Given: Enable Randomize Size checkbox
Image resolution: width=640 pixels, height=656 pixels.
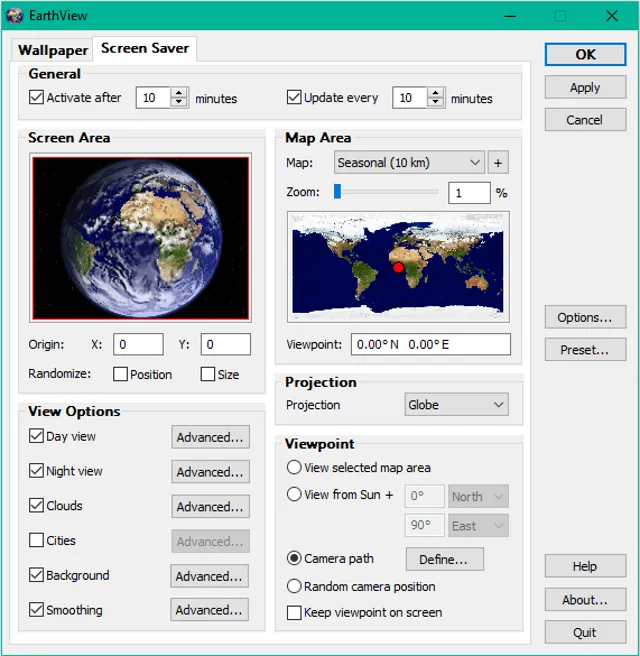Looking at the screenshot, I should click(208, 374).
